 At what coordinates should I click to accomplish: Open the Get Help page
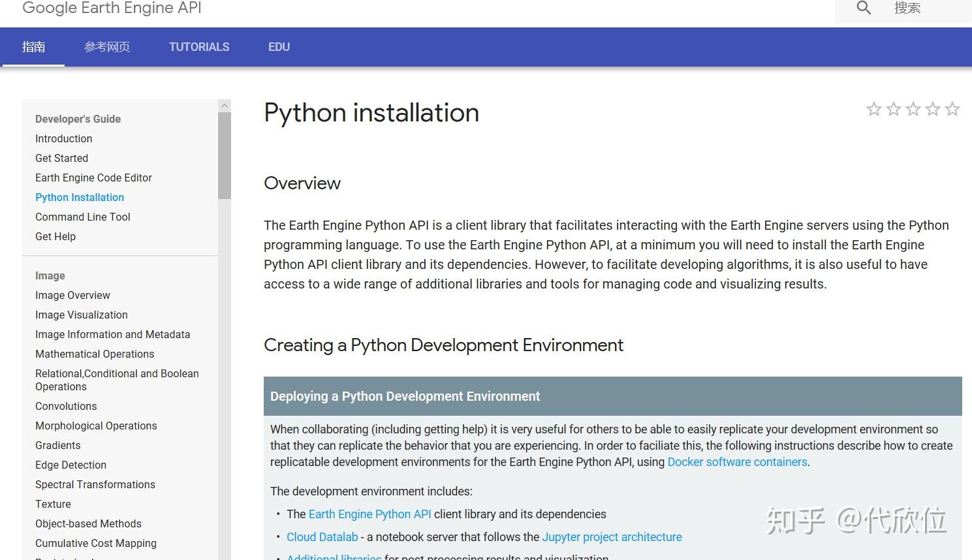(x=55, y=236)
